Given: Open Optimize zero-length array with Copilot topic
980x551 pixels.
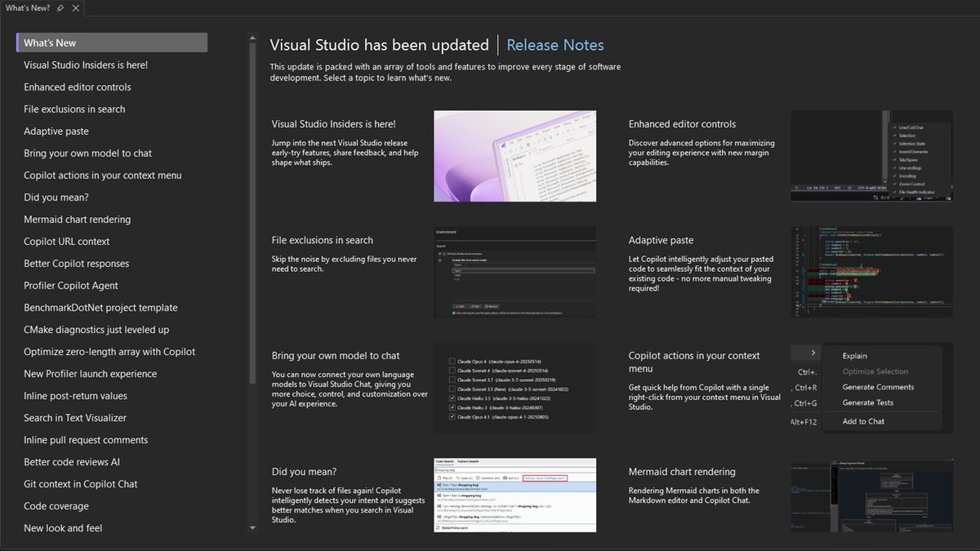Looking at the screenshot, I should (x=109, y=351).
